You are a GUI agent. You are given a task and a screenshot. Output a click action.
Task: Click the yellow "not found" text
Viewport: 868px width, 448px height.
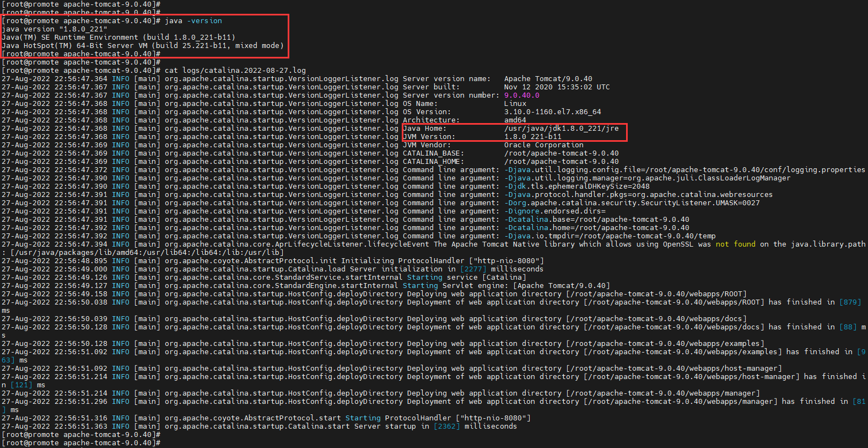coord(736,244)
